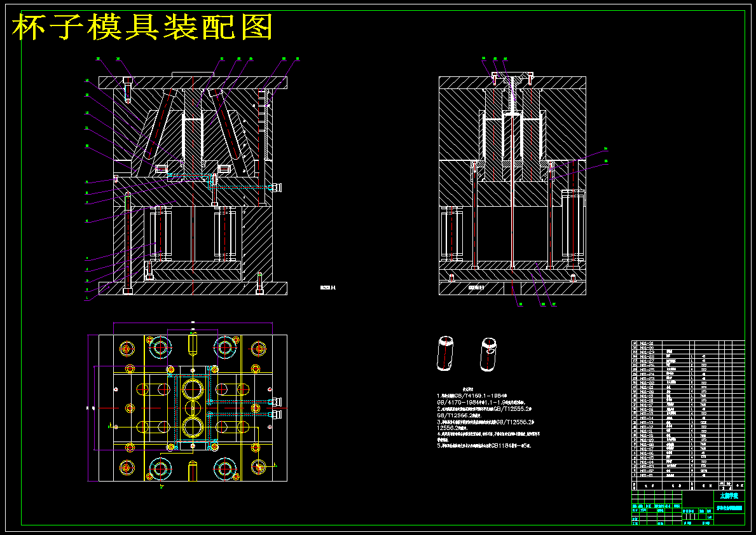Click the yellow title 杯子模具装配图
The image size is (756, 535).
[142, 27]
